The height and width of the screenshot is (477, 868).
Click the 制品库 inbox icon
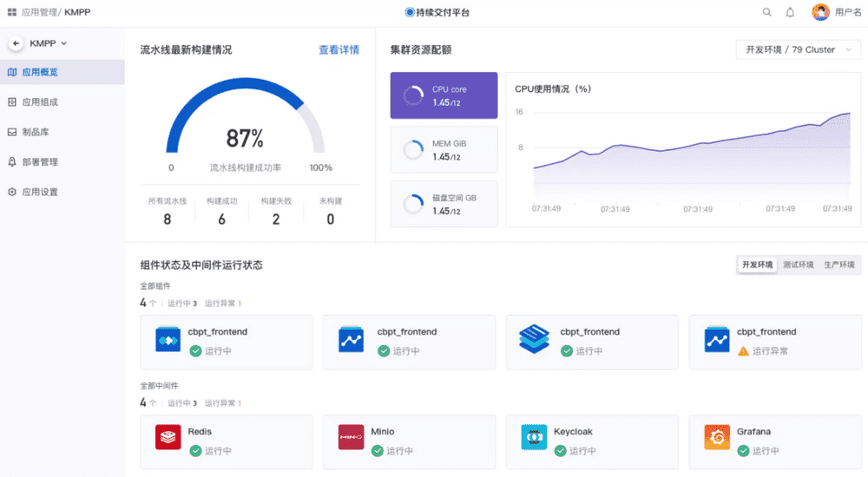pyautogui.click(x=12, y=132)
